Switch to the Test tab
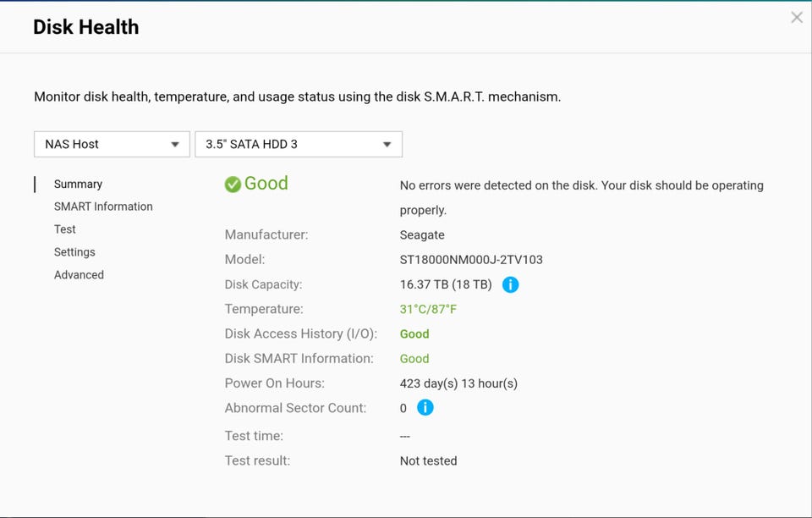 (65, 229)
